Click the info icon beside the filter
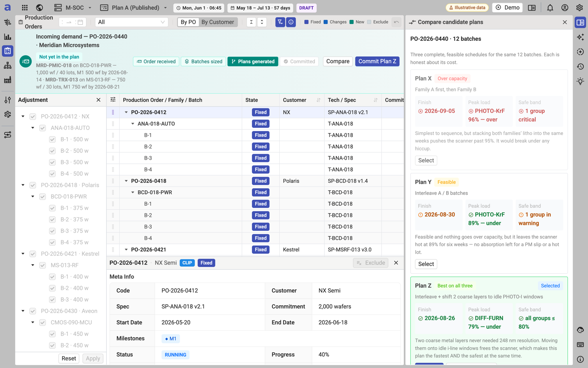Image resolution: width=588 pixels, height=368 pixels. pos(291,22)
